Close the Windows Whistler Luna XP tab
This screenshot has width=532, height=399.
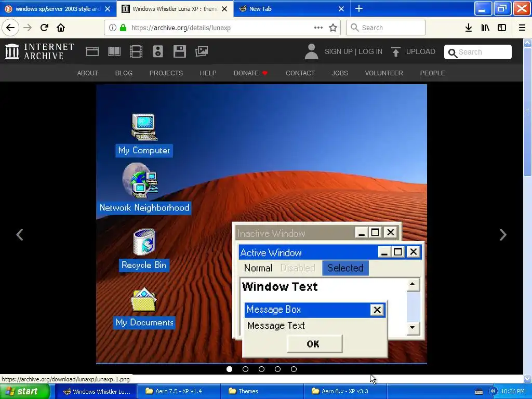tap(224, 9)
